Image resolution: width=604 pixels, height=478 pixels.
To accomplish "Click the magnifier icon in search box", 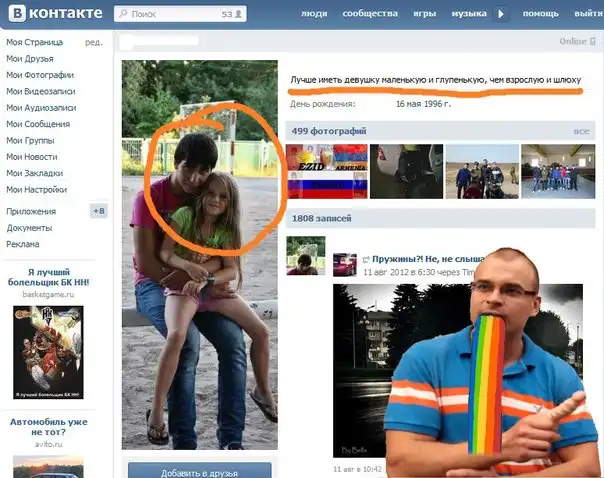I will (x=123, y=15).
